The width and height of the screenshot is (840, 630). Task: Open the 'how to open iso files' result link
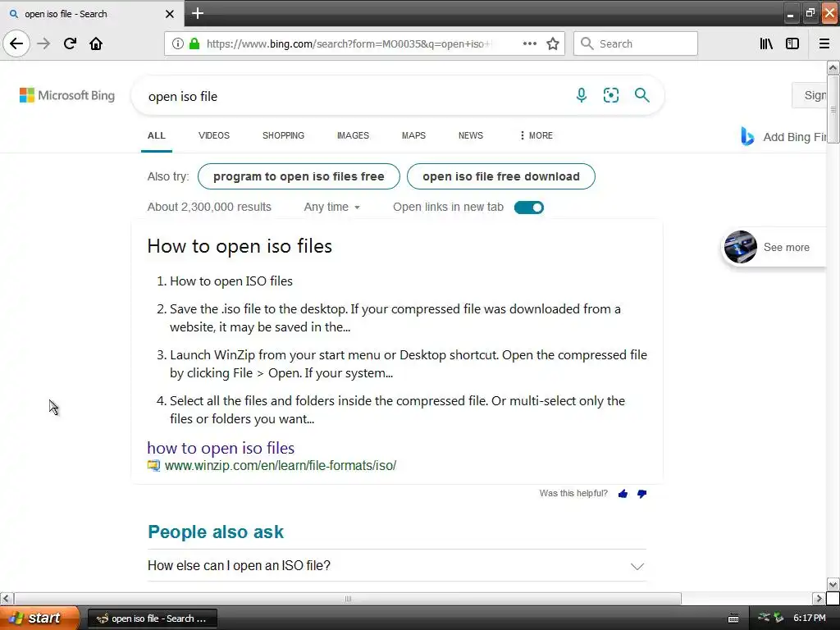(x=221, y=448)
